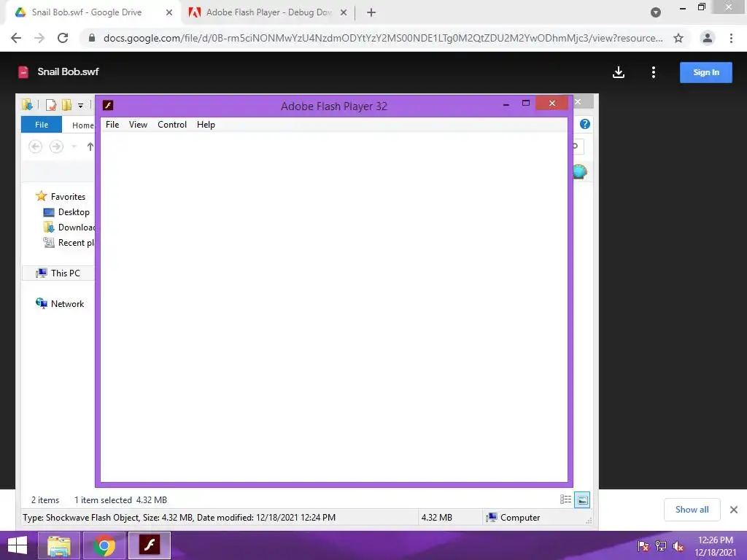Viewport: 747px width, 560px height.
Task: Open the Home tab in File Explorer
Action: 82,125
